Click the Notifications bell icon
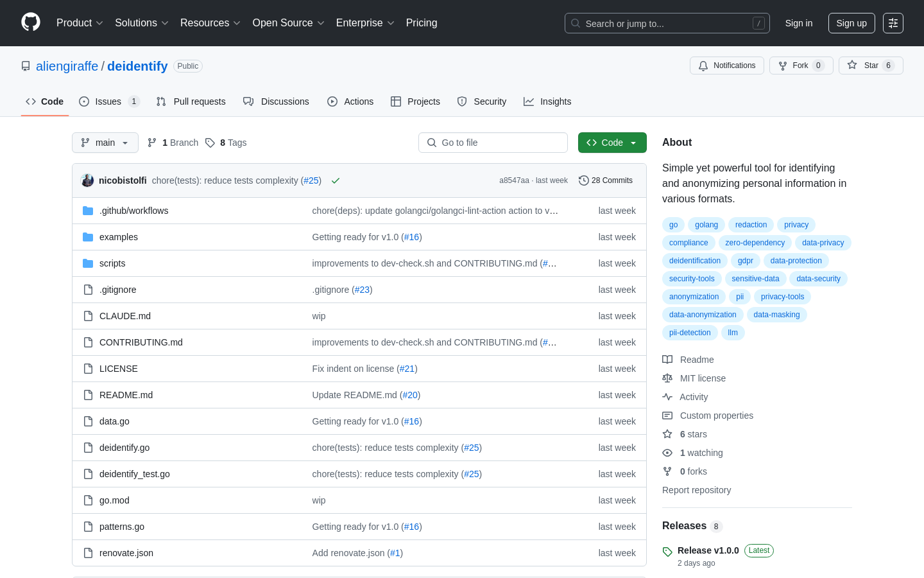Image resolution: width=924 pixels, height=578 pixels. tap(703, 66)
